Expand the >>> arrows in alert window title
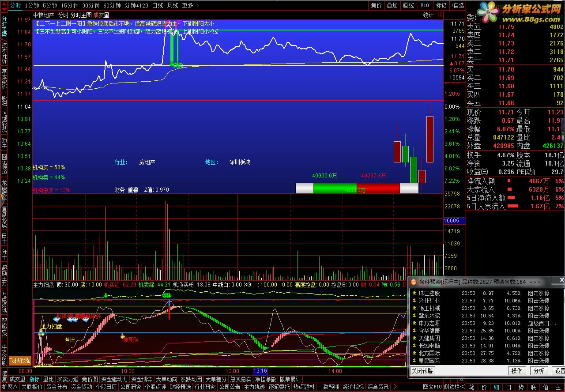The image size is (565, 392). 535,282
